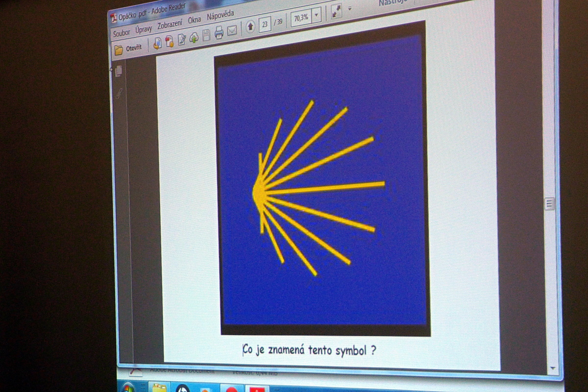
Task: Click the page number field showing 23
Action: (x=265, y=24)
